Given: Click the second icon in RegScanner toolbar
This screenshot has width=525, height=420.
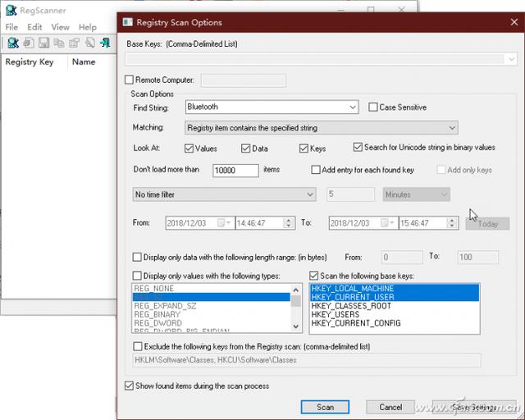Looking at the screenshot, I should pos(29,43).
